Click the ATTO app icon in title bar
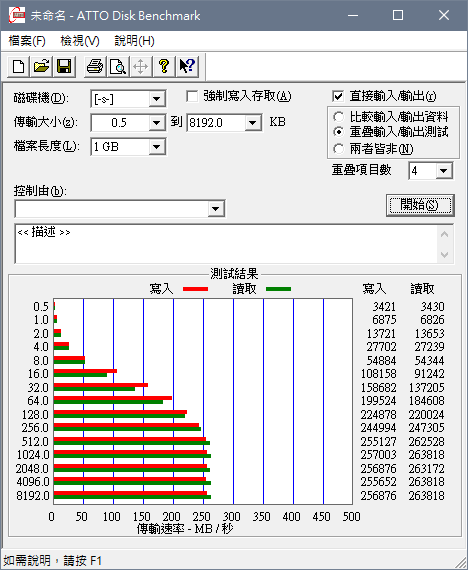 pyautogui.click(x=17, y=15)
